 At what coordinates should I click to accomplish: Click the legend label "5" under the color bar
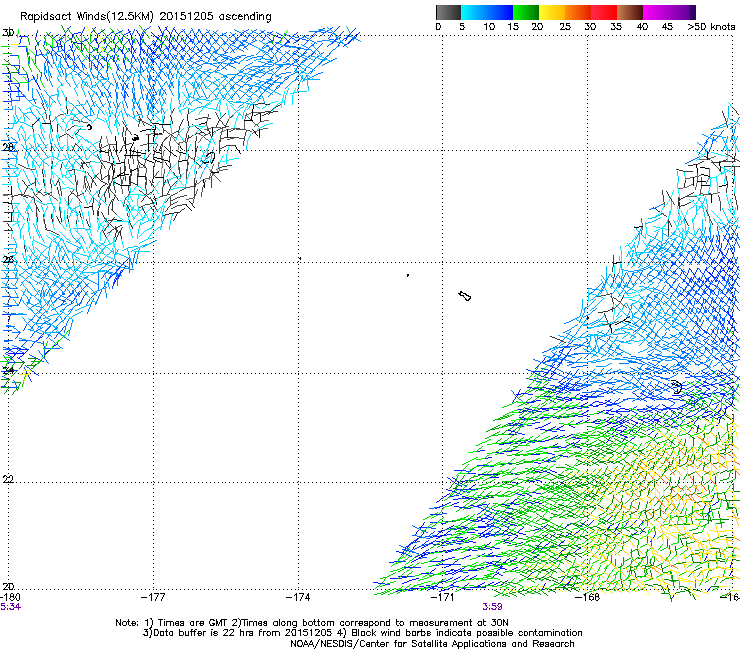point(462,27)
